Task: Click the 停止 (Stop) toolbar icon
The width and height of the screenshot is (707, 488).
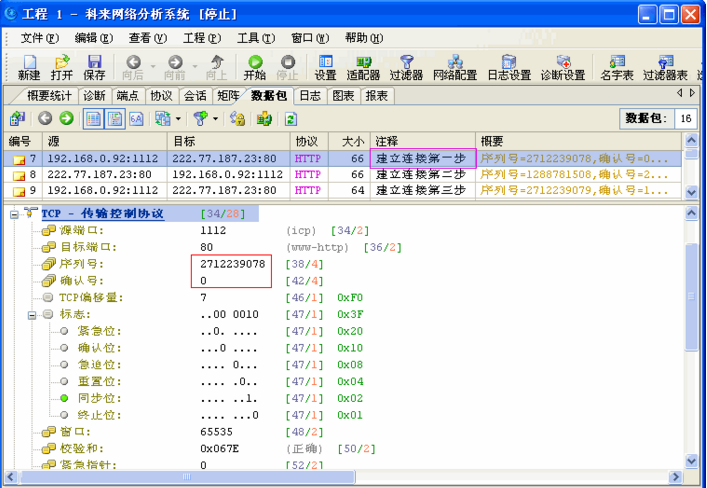Action: [288, 68]
